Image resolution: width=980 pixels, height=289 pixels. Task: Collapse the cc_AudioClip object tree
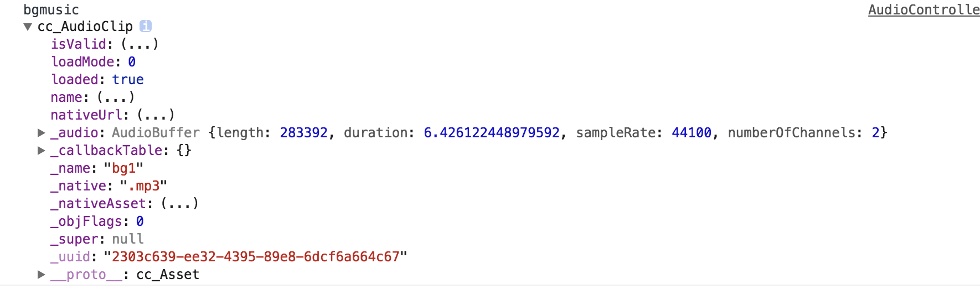[x=28, y=27]
